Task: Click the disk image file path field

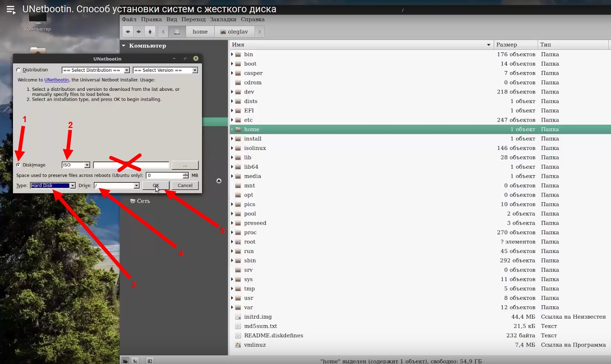Action: click(131, 165)
